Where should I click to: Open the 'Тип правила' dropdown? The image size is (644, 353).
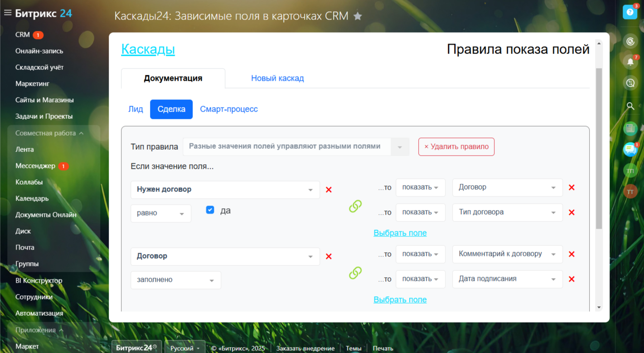[x=296, y=147]
